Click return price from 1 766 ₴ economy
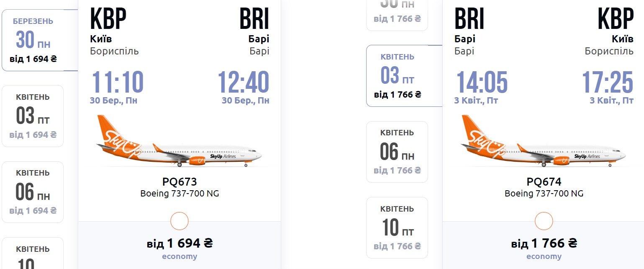 pyautogui.click(x=544, y=248)
